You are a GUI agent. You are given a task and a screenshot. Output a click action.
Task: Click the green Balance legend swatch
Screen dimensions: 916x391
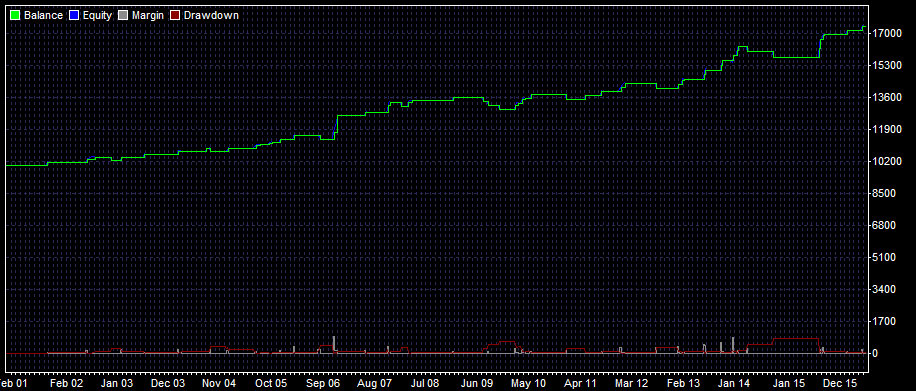tap(15, 16)
